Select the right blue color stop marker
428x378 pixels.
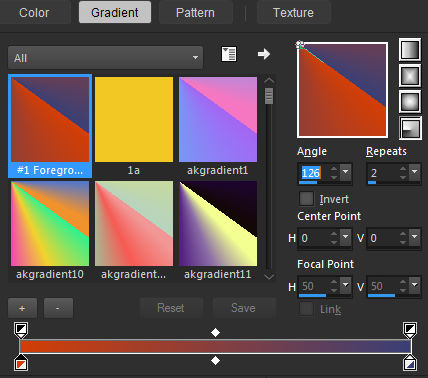[x=410, y=363]
